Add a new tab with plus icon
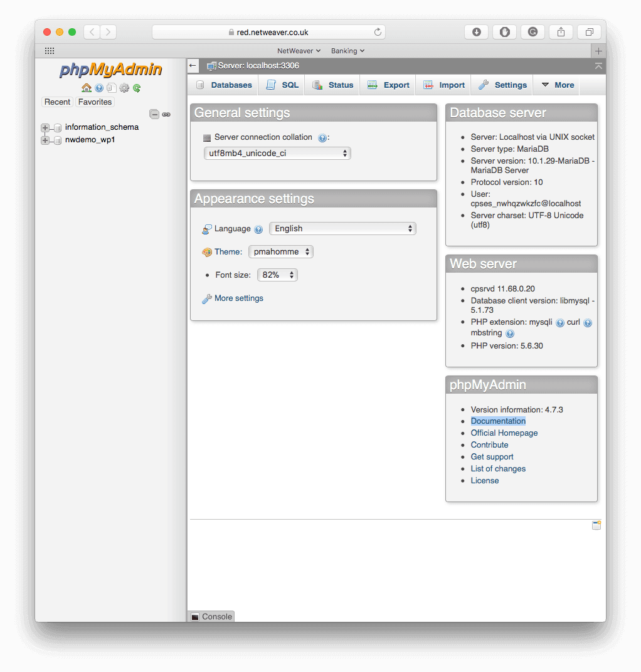The height and width of the screenshot is (672, 641). tap(598, 51)
